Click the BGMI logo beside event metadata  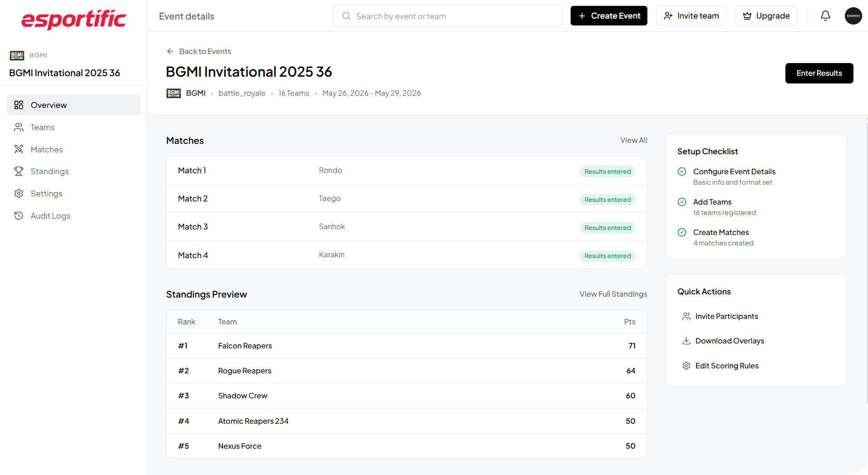click(173, 93)
